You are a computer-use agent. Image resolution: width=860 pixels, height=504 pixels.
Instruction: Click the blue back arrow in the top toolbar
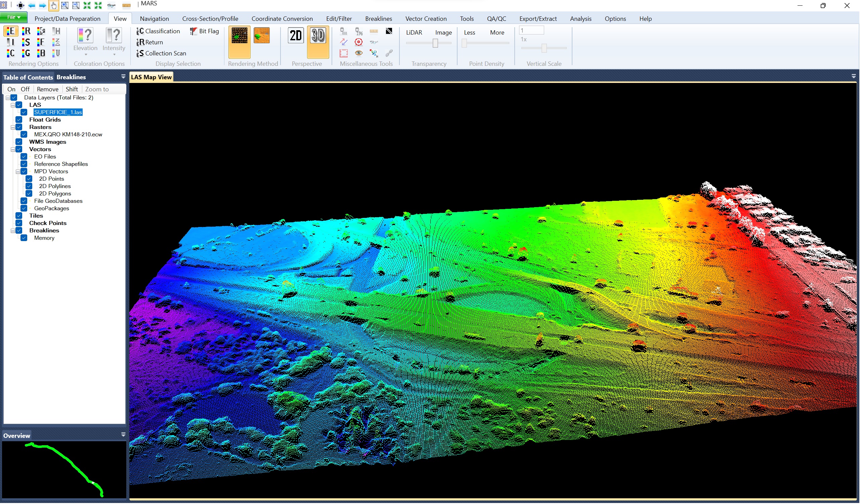click(x=32, y=5)
